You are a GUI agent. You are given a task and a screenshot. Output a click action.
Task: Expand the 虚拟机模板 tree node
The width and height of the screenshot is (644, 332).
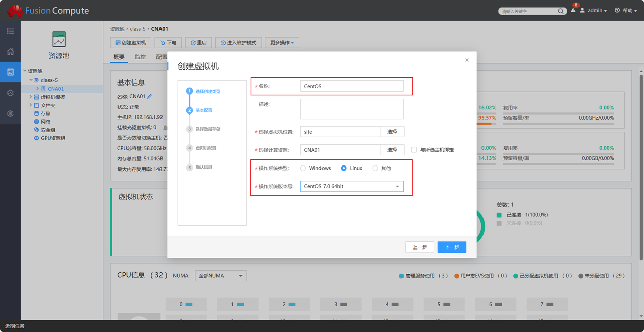[x=30, y=97]
